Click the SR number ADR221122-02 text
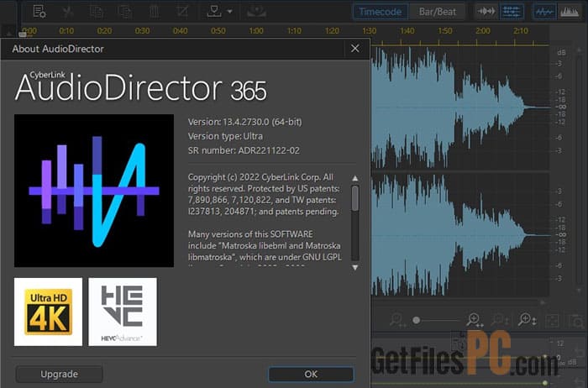Image resolution: width=588 pixels, height=388 pixels. coord(244,150)
